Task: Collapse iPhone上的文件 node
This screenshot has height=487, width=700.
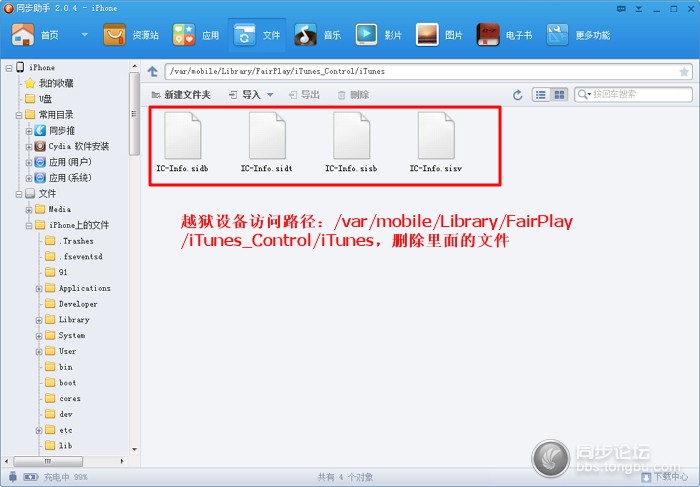Action: click(29, 225)
